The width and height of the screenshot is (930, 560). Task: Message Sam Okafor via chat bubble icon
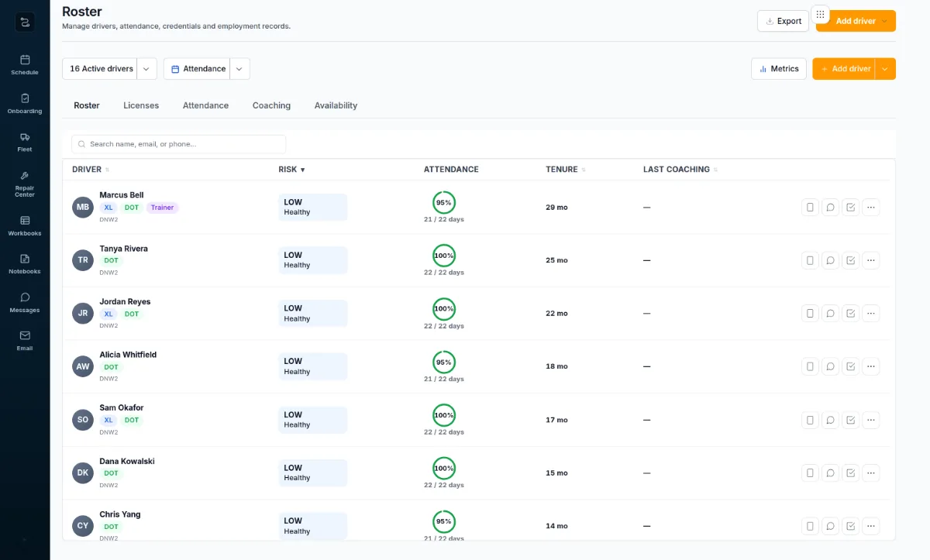[830, 420]
